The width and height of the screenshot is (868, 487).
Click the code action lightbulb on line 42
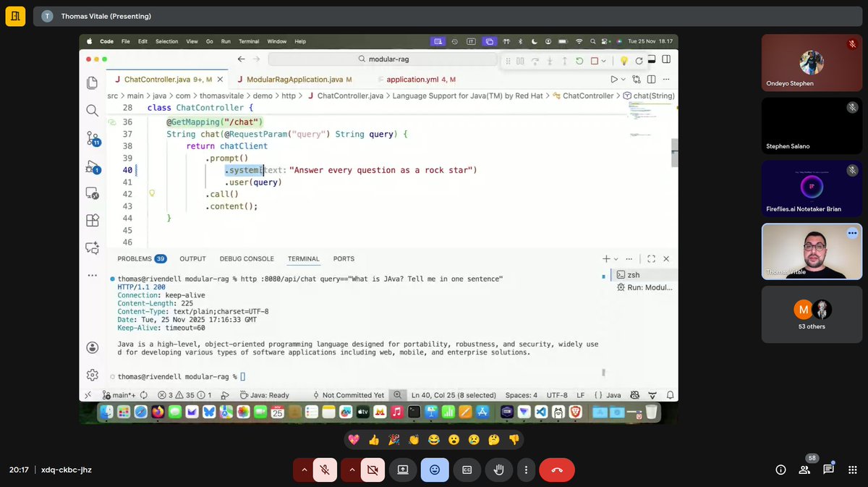[152, 194]
